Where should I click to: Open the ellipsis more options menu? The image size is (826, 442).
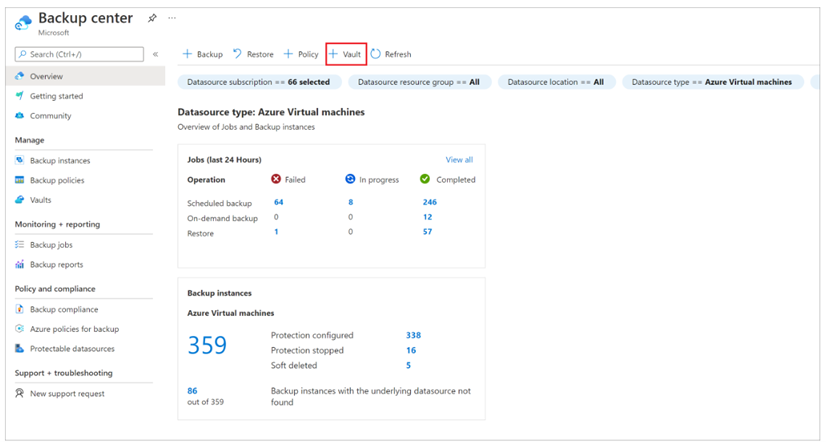[x=172, y=18]
